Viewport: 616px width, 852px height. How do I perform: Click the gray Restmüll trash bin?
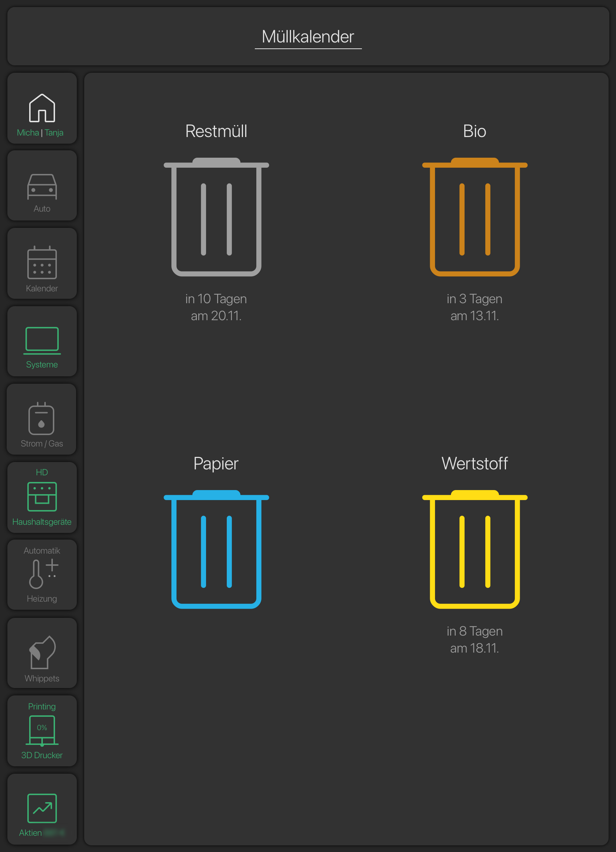[216, 217]
